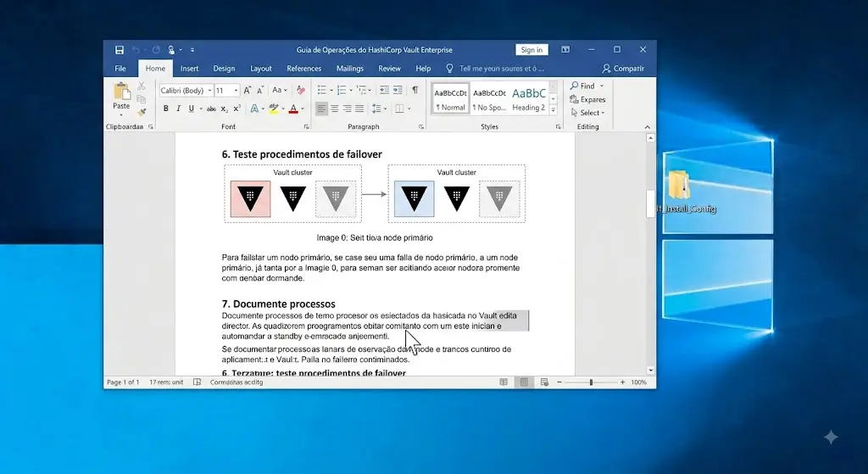Copy selection using the Copy icon
The width and height of the screenshot is (868, 474).
142,99
